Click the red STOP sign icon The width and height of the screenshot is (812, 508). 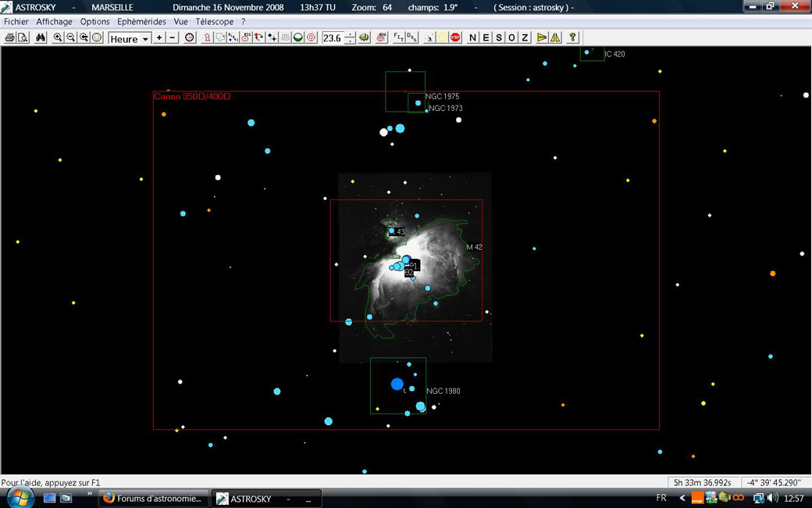pos(455,38)
